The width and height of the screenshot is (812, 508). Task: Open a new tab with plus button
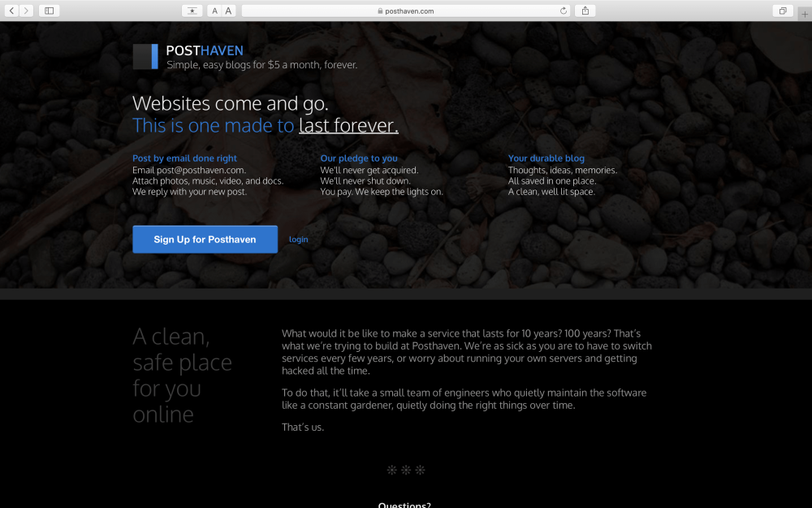pos(804,15)
